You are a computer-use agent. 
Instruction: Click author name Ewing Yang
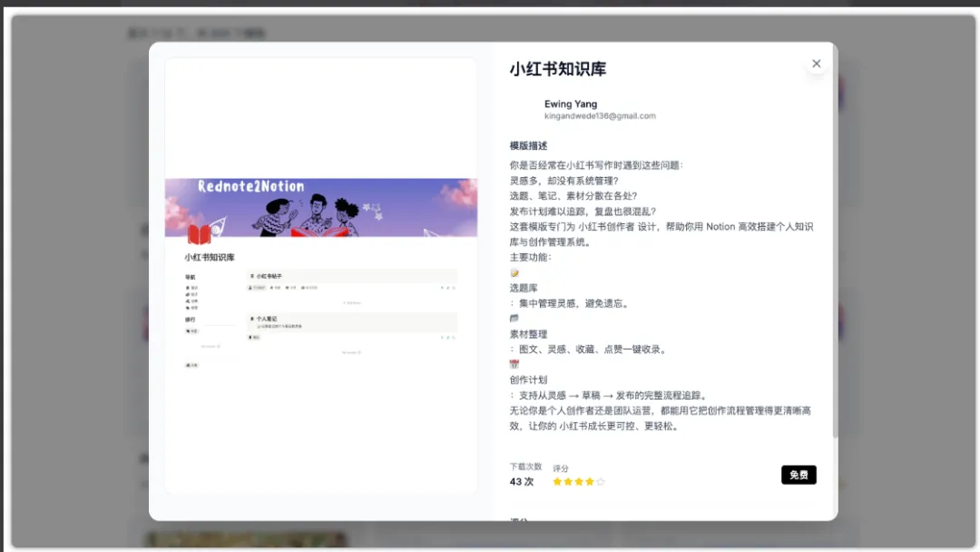[x=570, y=103]
